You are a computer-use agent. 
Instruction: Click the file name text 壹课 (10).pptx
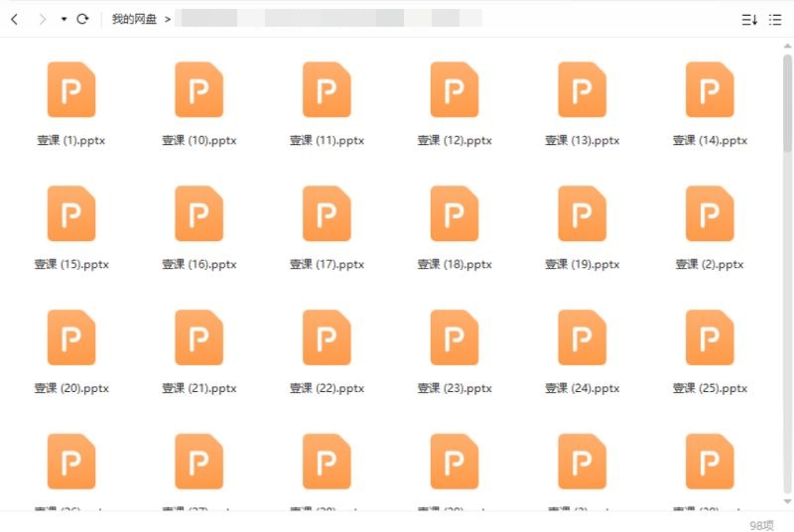[199, 141]
